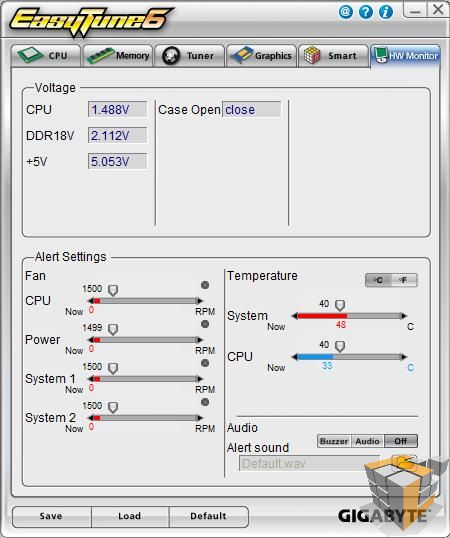Click right arrow of CPU fan slider

(200, 301)
